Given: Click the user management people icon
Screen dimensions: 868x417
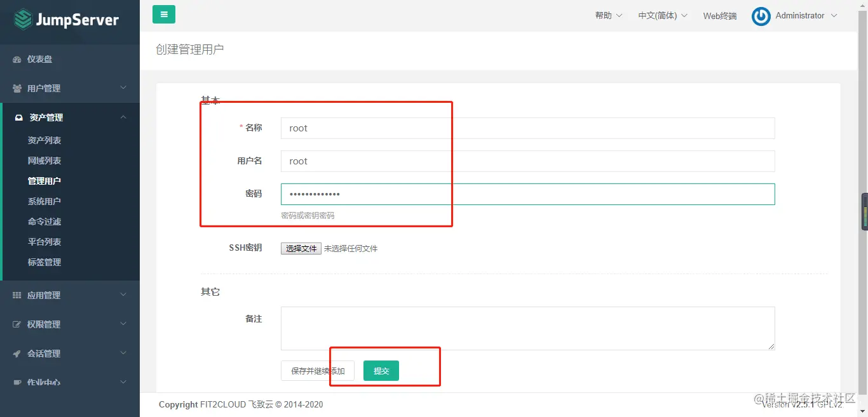Looking at the screenshot, I should pyautogui.click(x=17, y=88).
